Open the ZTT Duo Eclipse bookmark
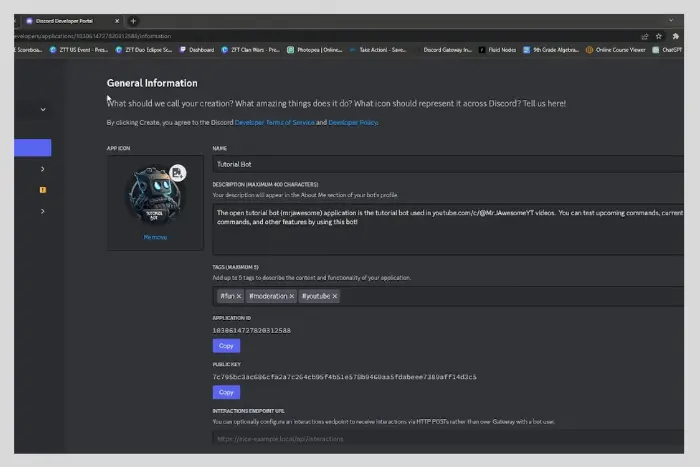Screen dimensions: 700x467 (144, 50)
